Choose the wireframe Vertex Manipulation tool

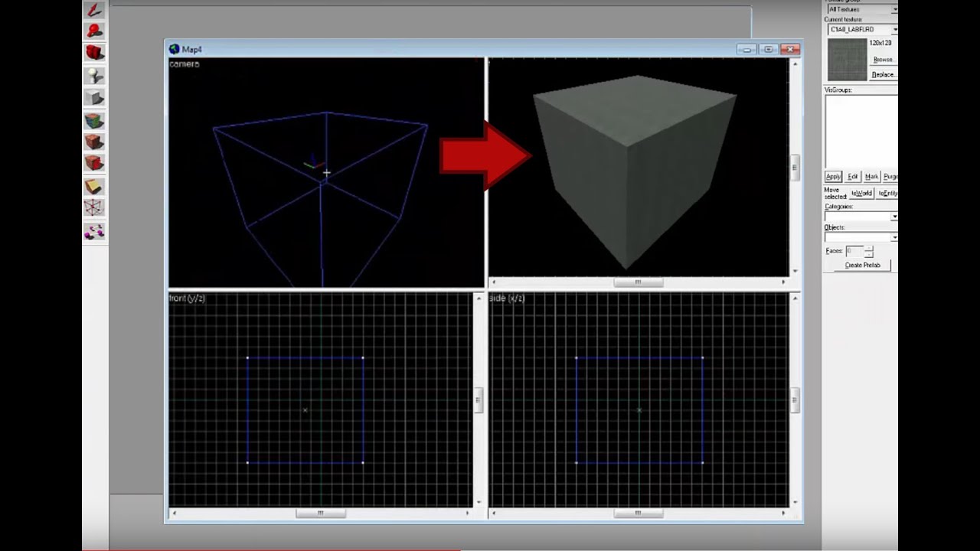pos(94,207)
